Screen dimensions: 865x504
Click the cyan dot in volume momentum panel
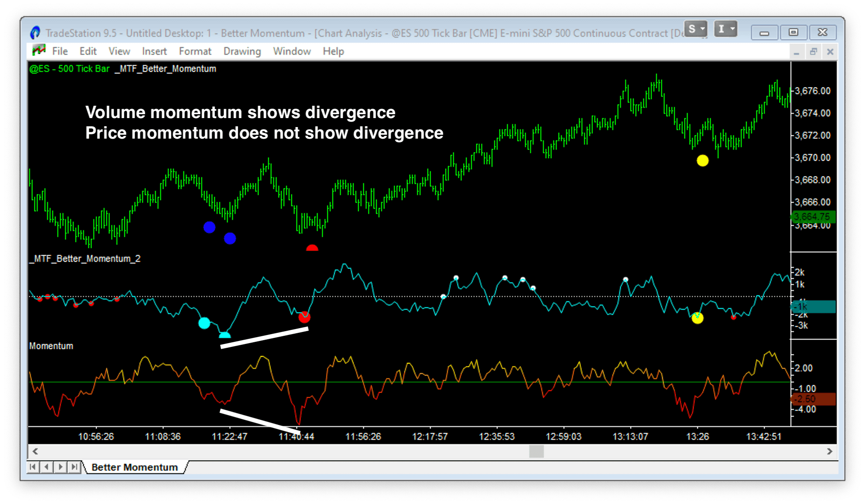(x=203, y=322)
